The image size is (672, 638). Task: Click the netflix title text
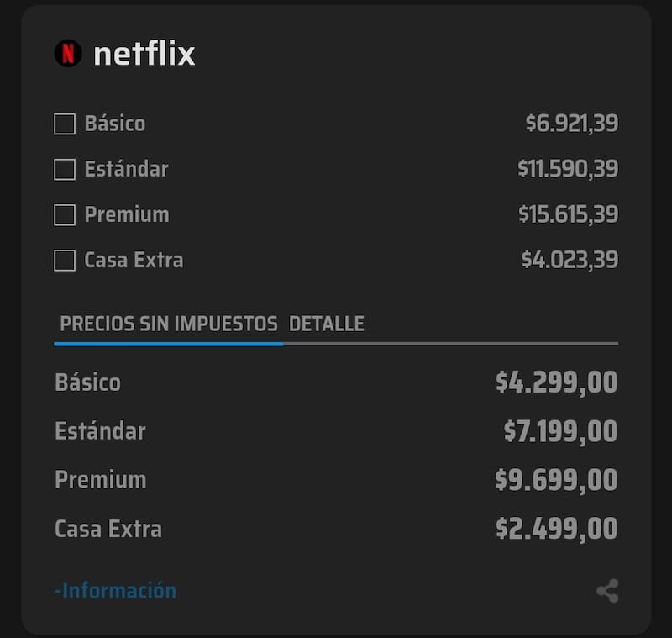(x=144, y=53)
